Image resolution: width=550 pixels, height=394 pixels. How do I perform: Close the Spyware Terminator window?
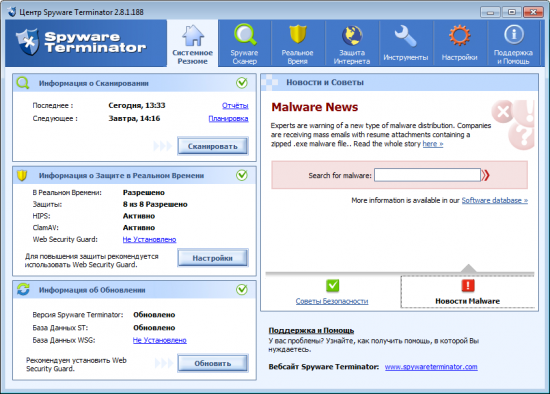(x=533, y=12)
